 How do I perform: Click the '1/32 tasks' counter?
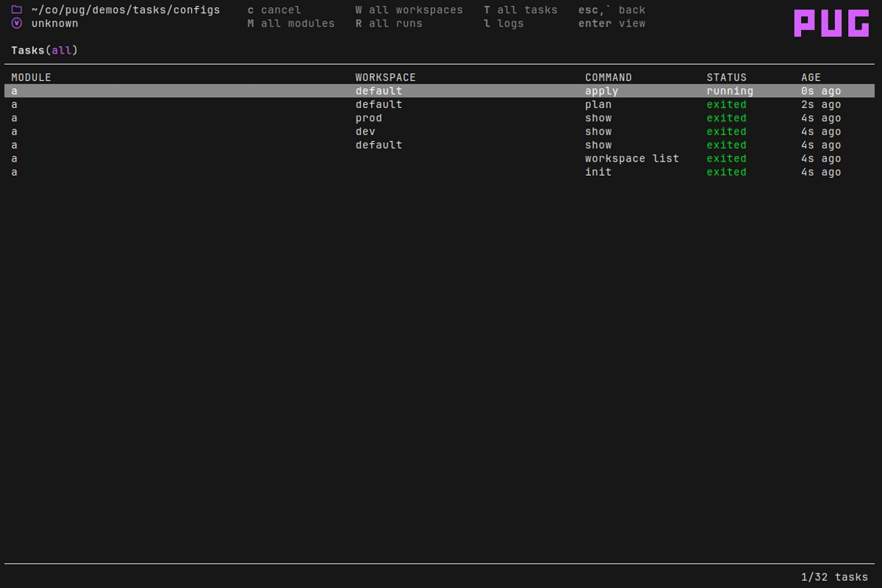[834, 577]
